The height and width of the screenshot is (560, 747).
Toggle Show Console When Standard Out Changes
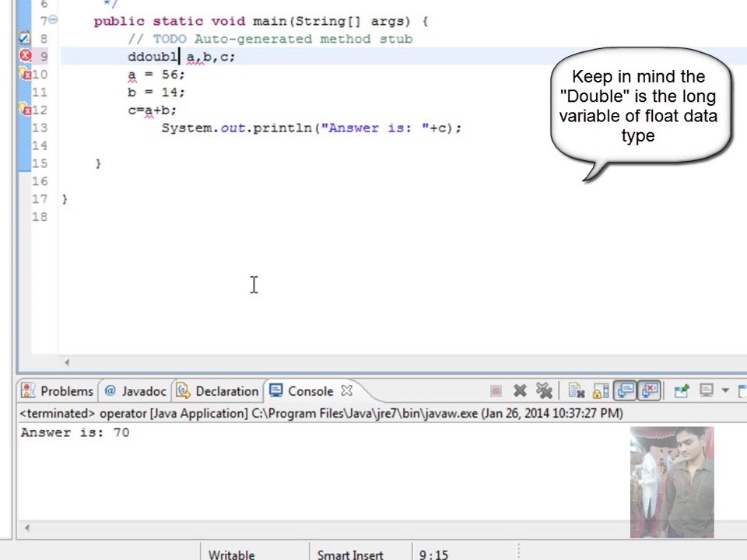625,391
